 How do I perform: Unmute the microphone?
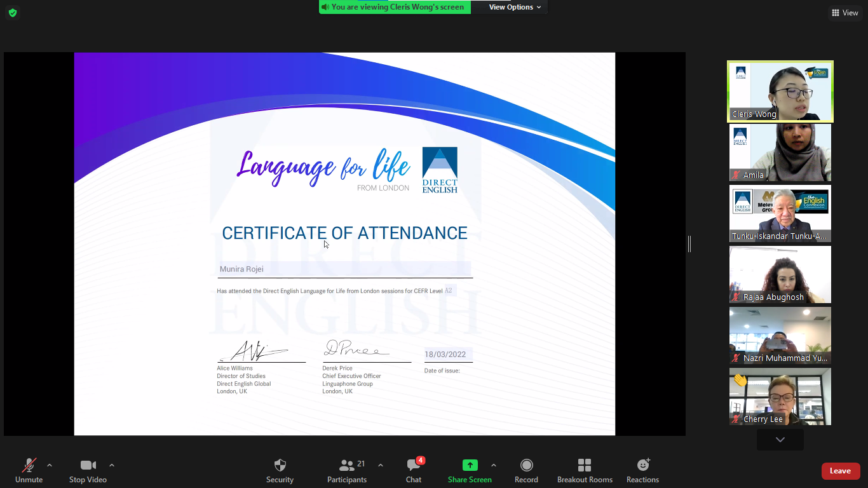click(x=29, y=465)
